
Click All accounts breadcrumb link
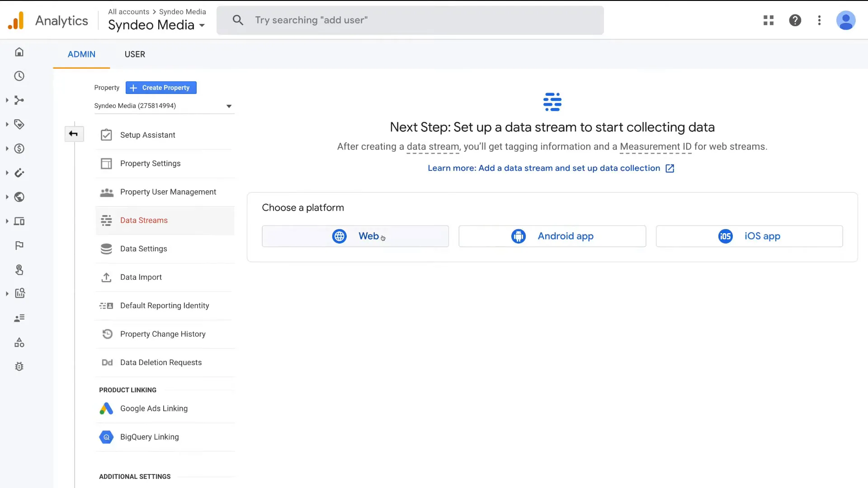pos(128,12)
